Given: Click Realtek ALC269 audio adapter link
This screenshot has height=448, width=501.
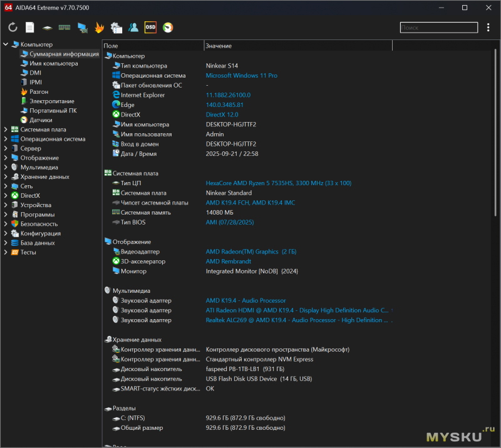Looking at the screenshot, I should 297,320.
